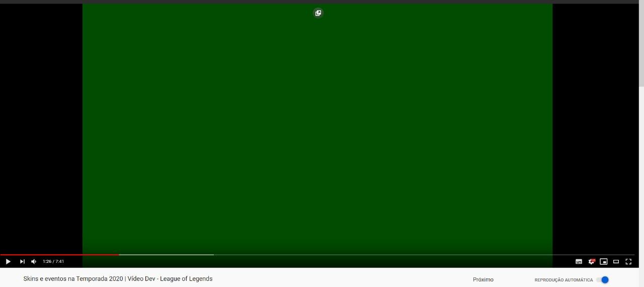Open the HD settings gear
This screenshot has width=644, height=287.
(592, 261)
